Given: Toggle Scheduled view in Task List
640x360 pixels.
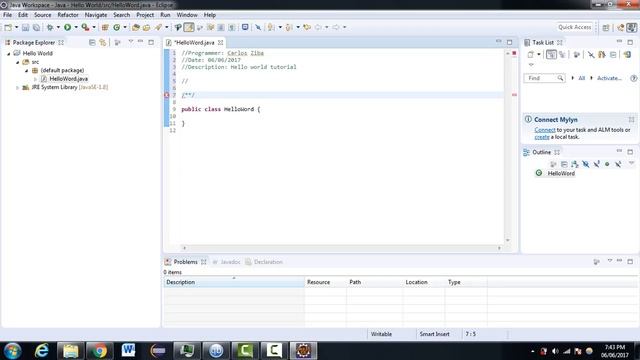Looking at the screenshot, I should pos(562,55).
